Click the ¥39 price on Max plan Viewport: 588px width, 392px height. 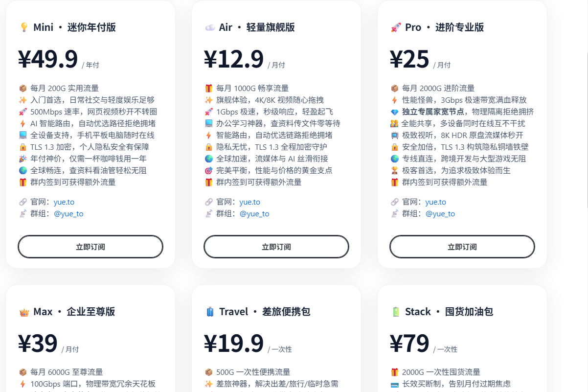pyautogui.click(x=38, y=344)
